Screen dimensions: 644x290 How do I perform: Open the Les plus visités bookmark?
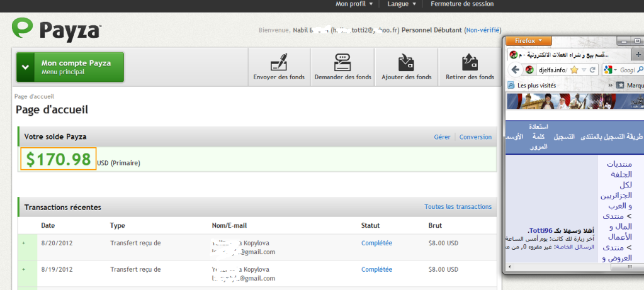click(x=533, y=86)
